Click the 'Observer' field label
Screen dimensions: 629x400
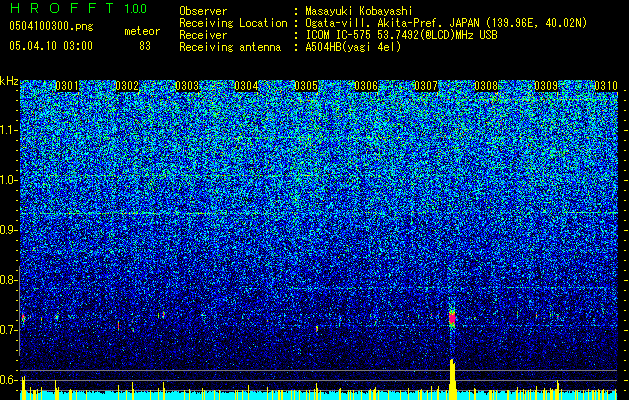203,11
